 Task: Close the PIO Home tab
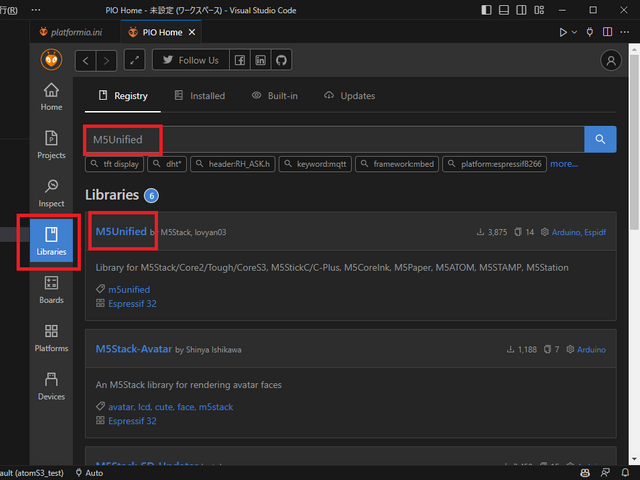pyautogui.click(x=192, y=32)
